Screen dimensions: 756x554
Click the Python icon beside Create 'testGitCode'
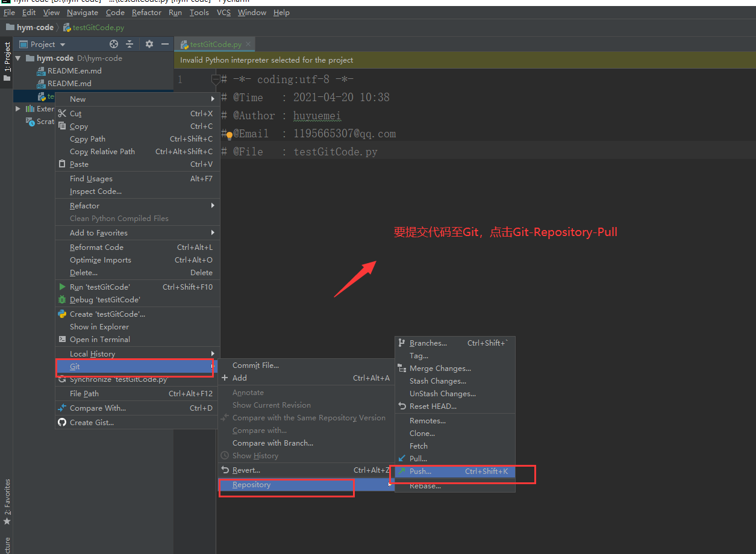coord(62,314)
